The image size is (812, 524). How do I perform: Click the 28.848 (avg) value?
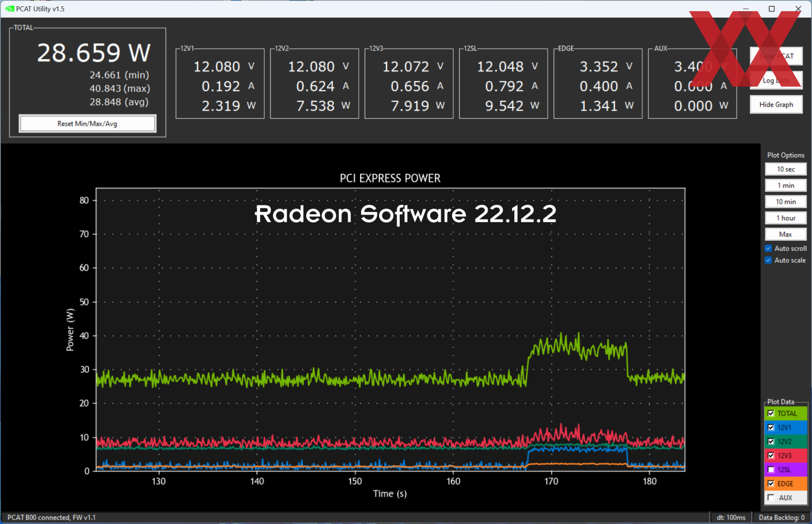click(x=119, y=102)
